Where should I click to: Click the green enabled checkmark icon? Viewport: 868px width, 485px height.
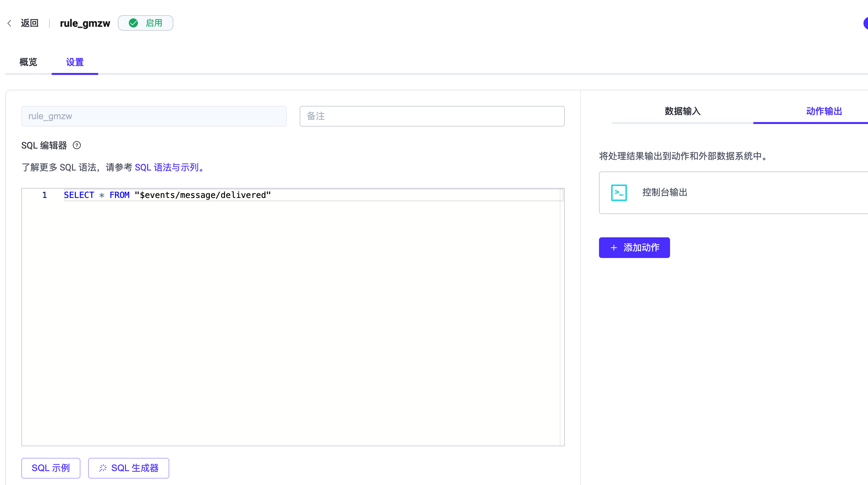tap(133, 23)
